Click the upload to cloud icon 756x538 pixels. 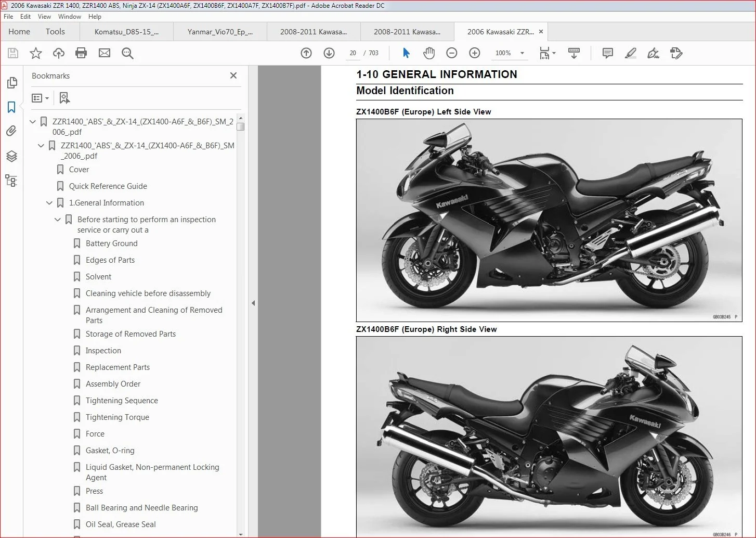click(59, 53)
